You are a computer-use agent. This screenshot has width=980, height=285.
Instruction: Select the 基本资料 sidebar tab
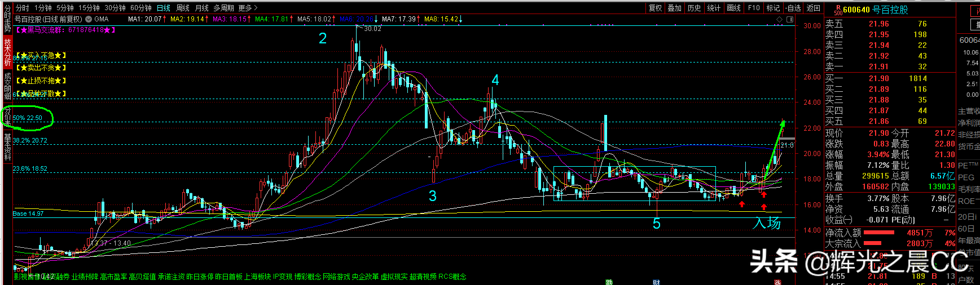click(x=7, y=146)
